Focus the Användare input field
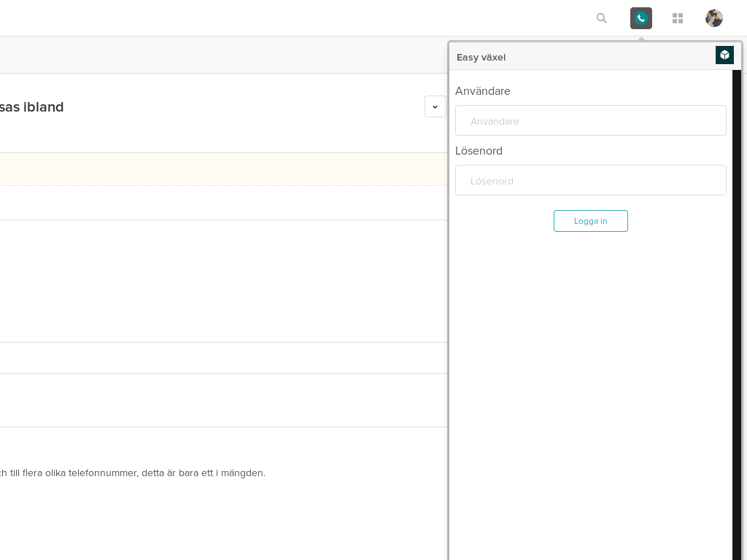 coord(590,120)
